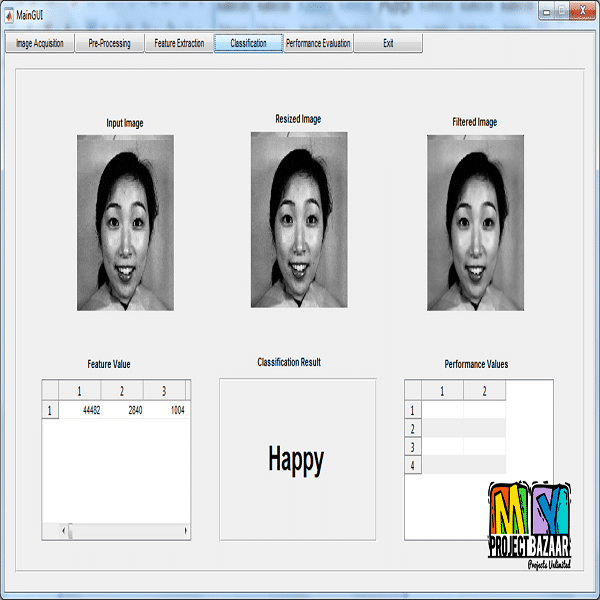Click Performance Values cell row 3 column 2
This screenshot has height=600, width=600.
click(x=485, y=447)
